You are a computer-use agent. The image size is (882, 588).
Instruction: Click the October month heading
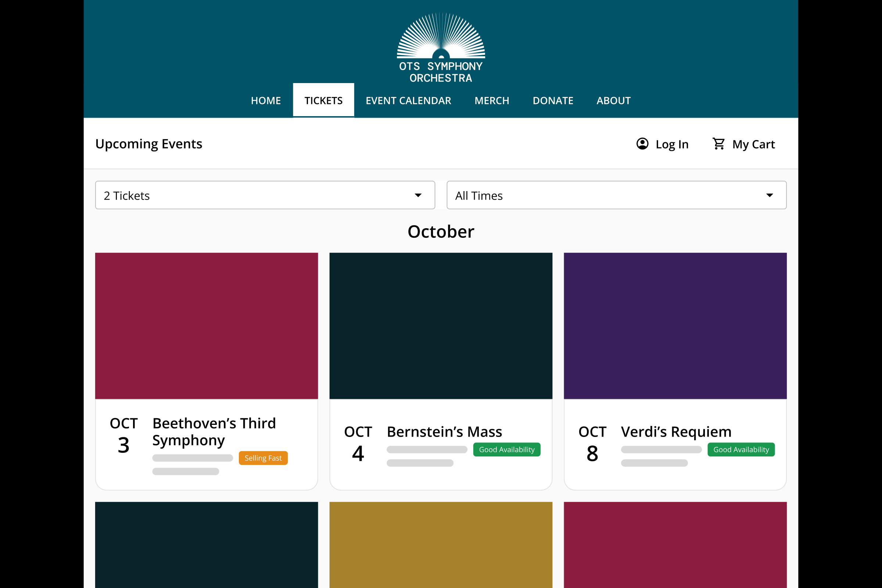[441, 232]
